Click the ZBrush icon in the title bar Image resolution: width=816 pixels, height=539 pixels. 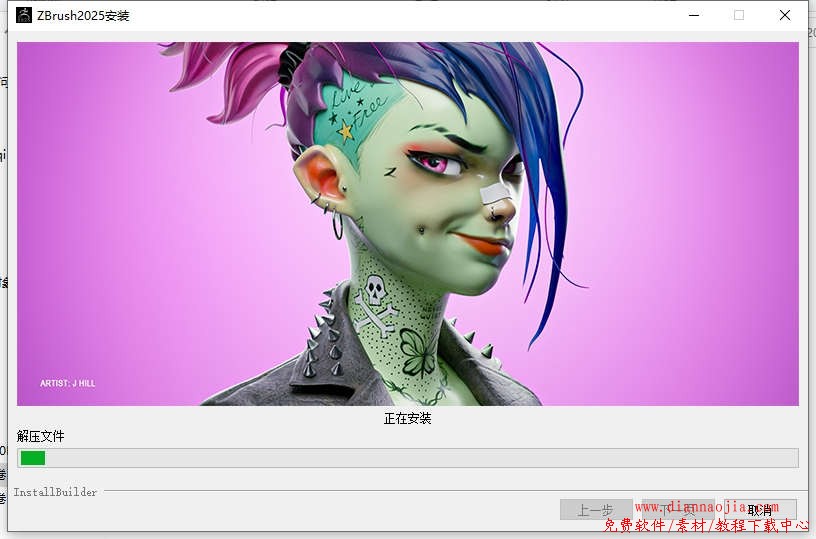24,15
